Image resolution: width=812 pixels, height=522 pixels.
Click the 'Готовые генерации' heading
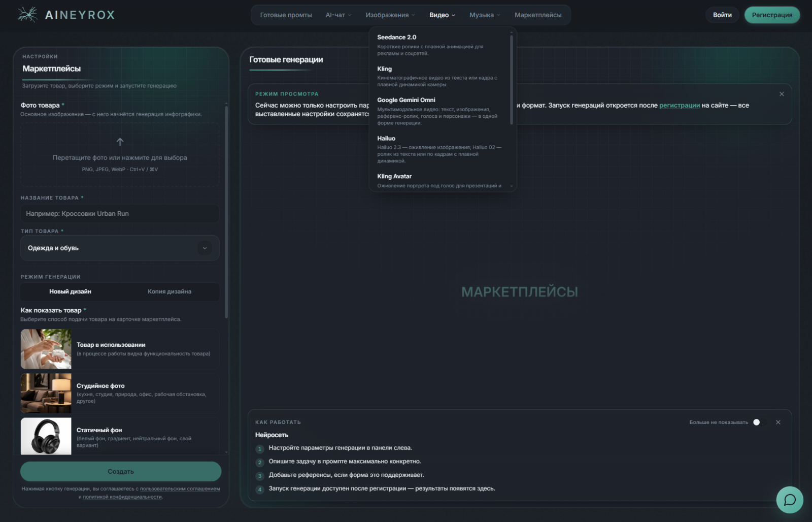(286, 59)
